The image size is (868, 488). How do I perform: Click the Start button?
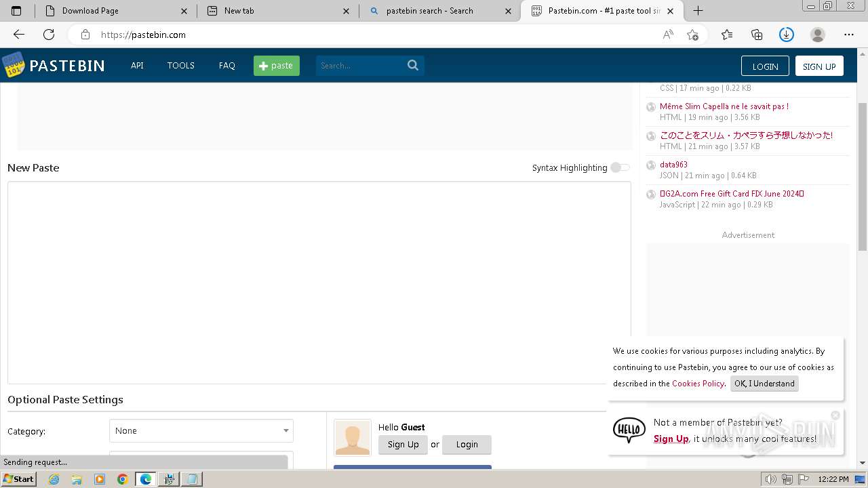click(x=19, y=479)
